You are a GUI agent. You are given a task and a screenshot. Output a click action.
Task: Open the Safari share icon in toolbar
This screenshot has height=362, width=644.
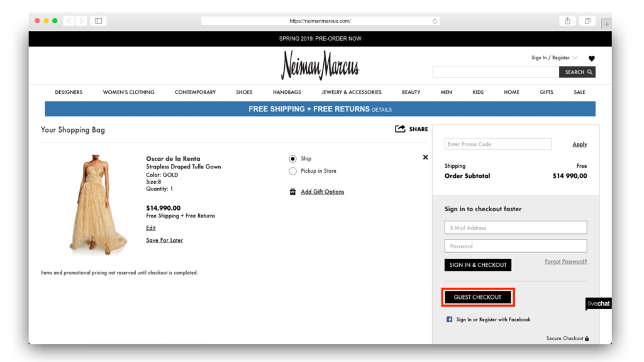point(567,21)
